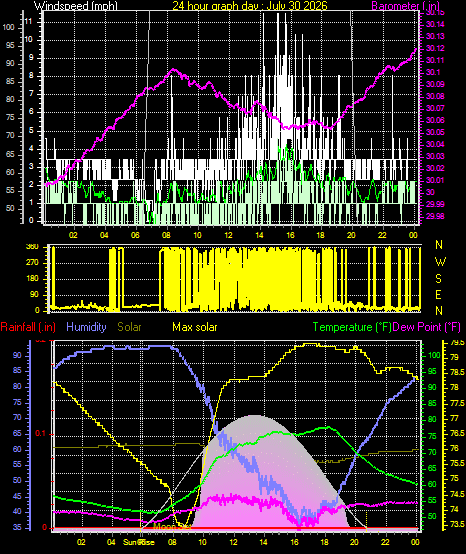This screenshot has height=554, width=466.
Task: Click hour 16 on the wind graph axis
Action: (290, 235)
